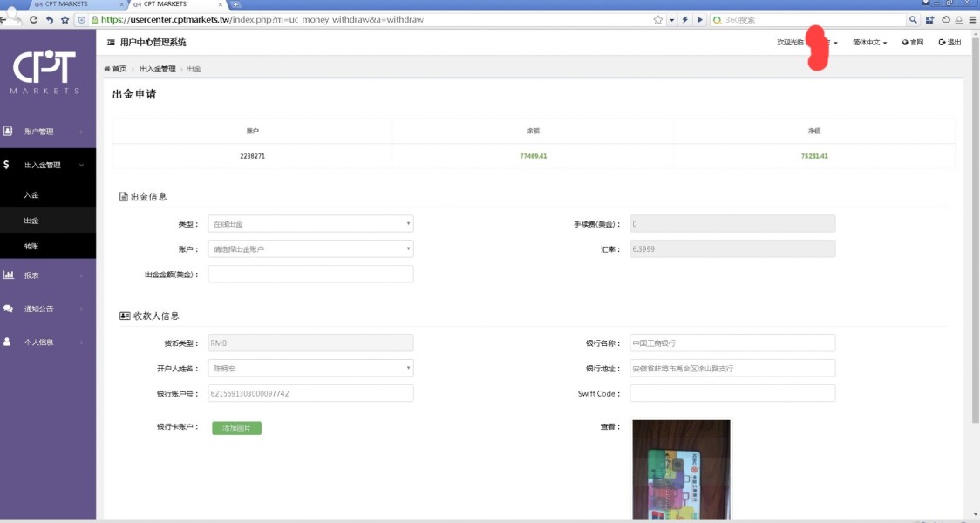Expand the 报表 sidebar section
980x523 pixels.
tap(48, 275)
